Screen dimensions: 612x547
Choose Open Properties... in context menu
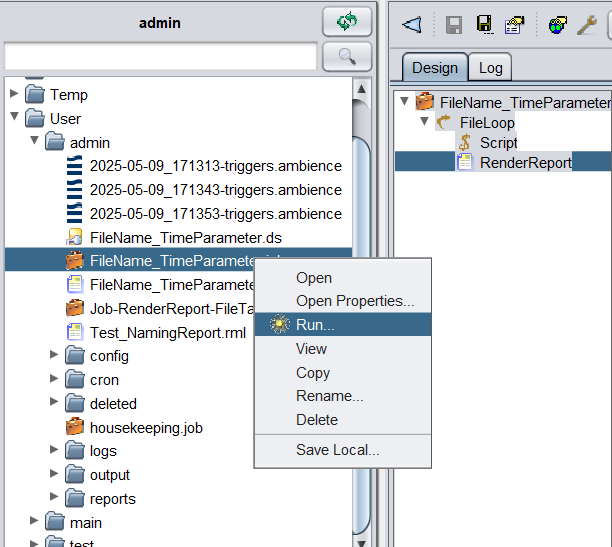click(x=354, y=301)
